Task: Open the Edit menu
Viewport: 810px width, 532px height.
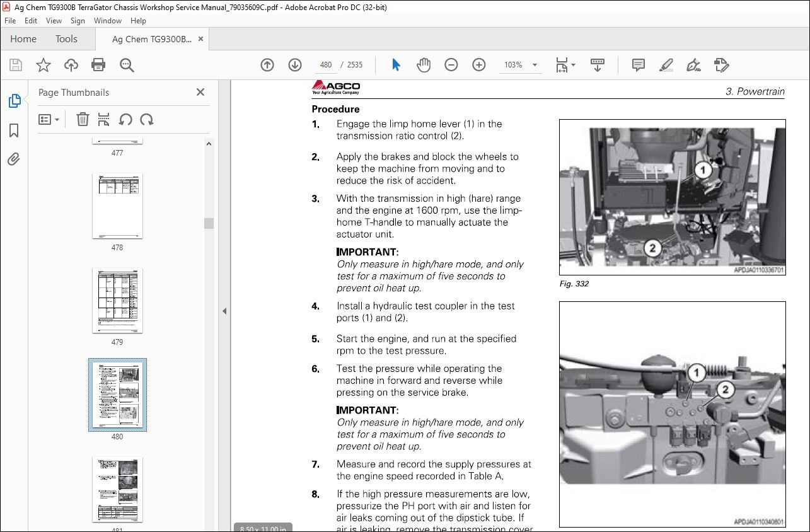Action: coord(31,21)
